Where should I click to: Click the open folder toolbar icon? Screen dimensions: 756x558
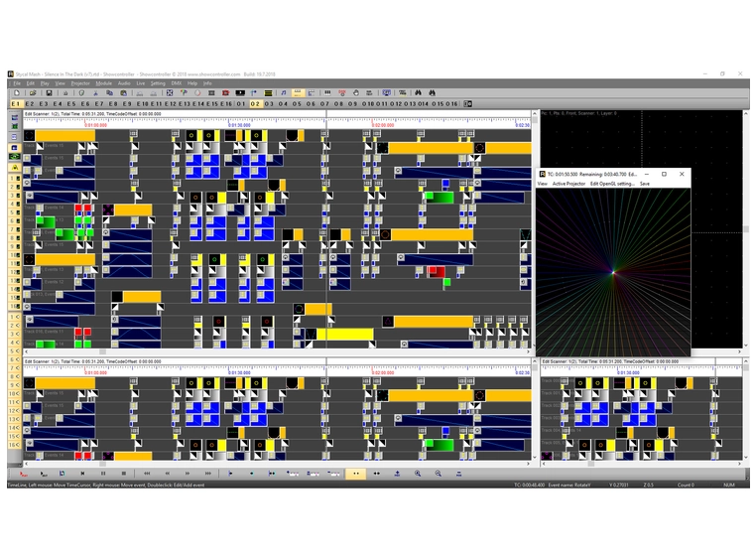(33, 92)
